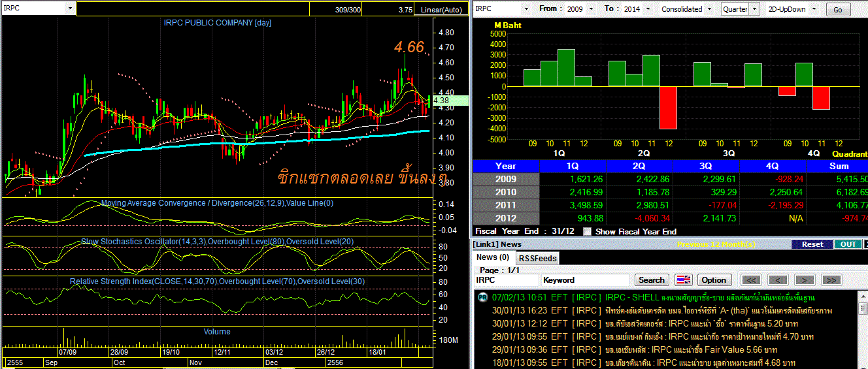Click the N/A cell for 2012 4Q
868x369 pixels.
pos(773,218)
